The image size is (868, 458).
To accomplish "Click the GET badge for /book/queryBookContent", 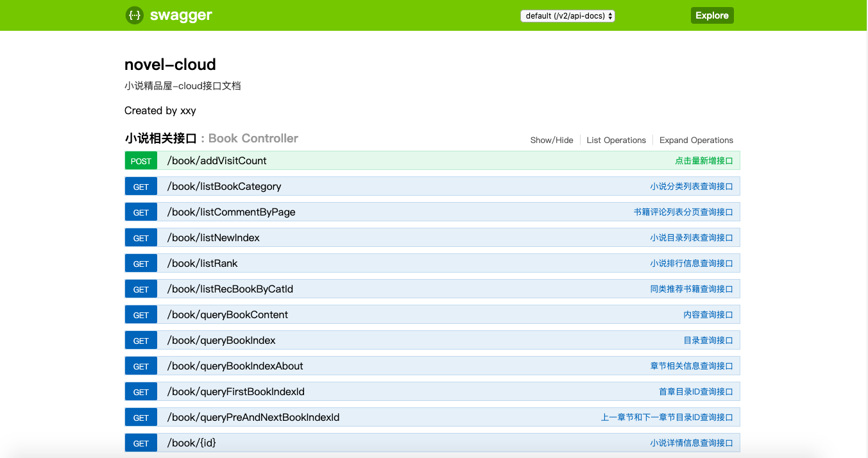I will click(141, 315).
